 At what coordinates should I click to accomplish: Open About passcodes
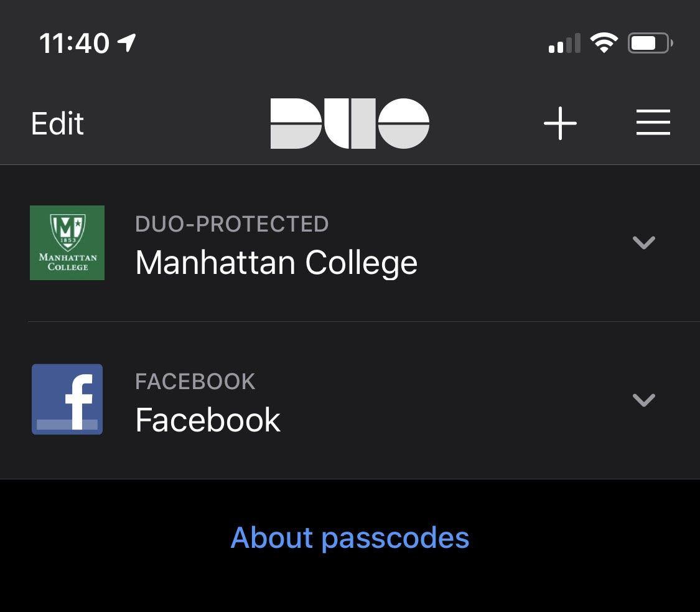pyautogui.click(x=350, y=538)
